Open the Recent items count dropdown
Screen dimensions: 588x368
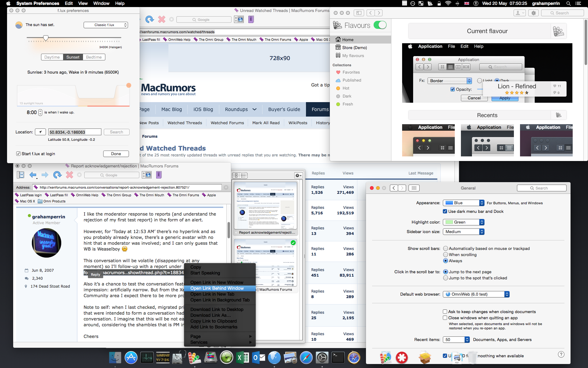pyautogui.click(x=456, y=339)
